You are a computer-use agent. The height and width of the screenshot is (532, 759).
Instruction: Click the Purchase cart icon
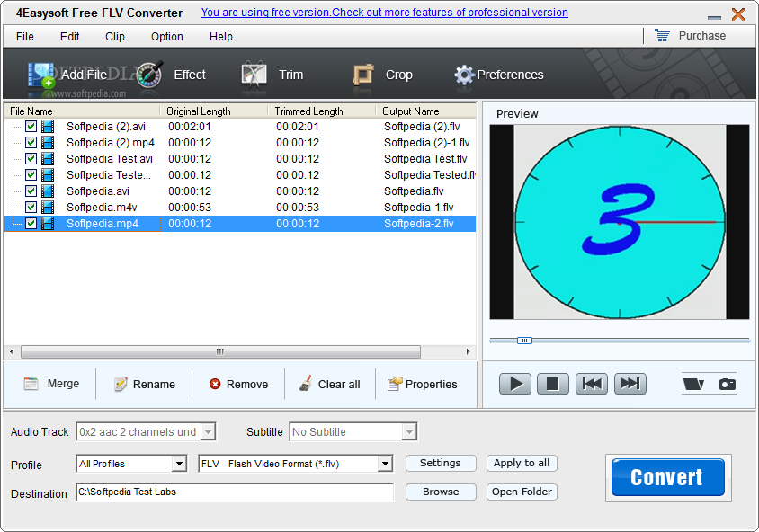[x=662, y=35]
